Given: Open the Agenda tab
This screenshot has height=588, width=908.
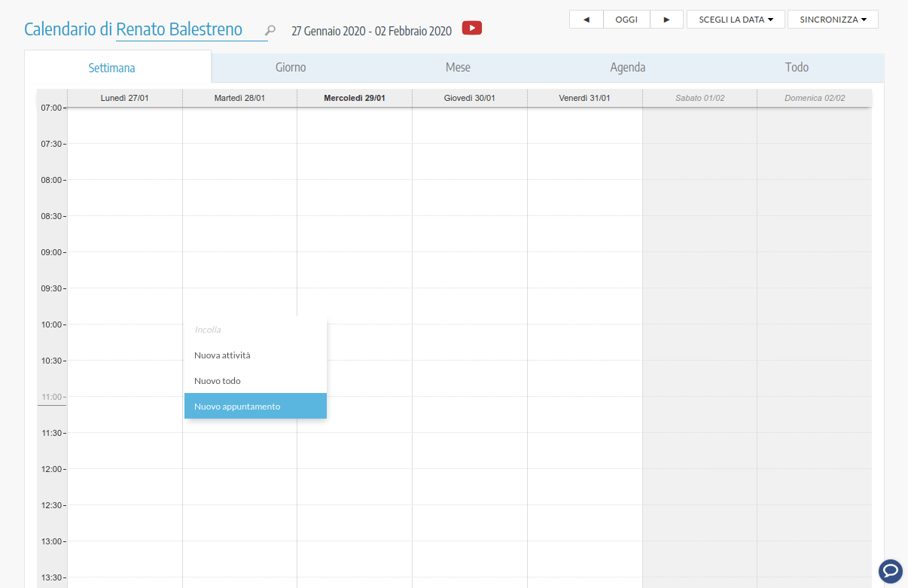Looking at the screenshot, I should (x=627, y=67).
